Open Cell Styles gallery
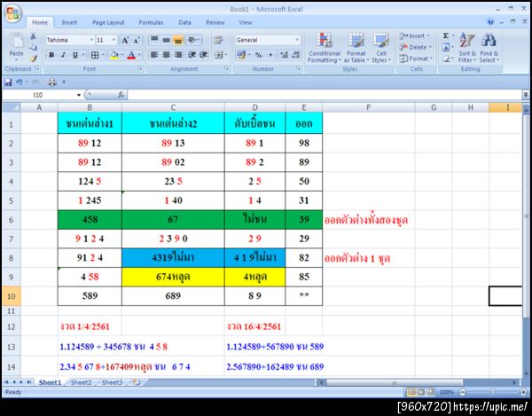This screenshot has width=532, height=416. click(381, 48)
